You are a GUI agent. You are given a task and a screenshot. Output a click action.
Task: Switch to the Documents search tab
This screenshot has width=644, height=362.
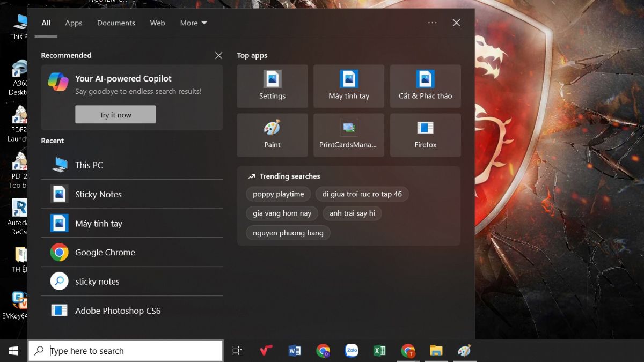click(116, 23)
